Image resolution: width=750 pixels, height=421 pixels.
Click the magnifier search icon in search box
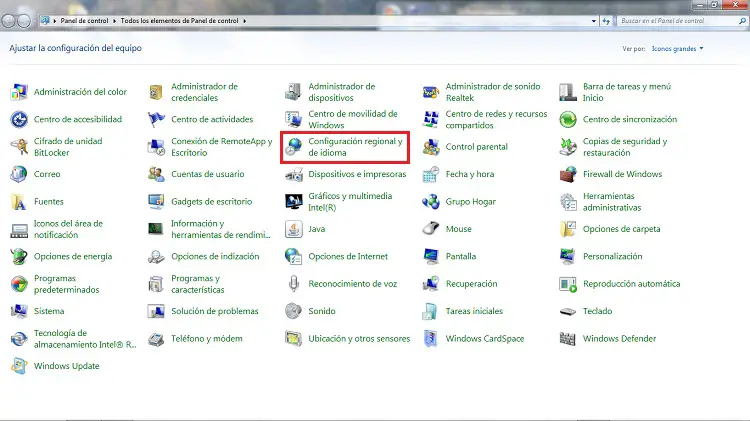coord(742,21)
